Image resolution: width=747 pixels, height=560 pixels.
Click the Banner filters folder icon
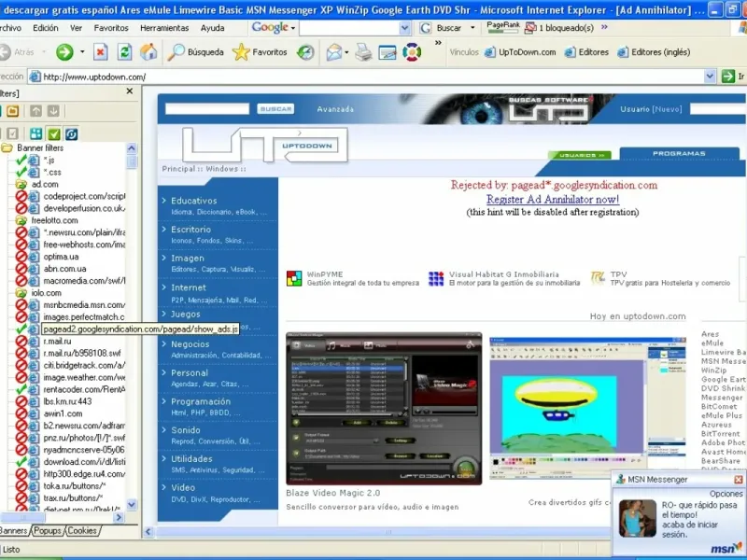click(x=7, y=147)
